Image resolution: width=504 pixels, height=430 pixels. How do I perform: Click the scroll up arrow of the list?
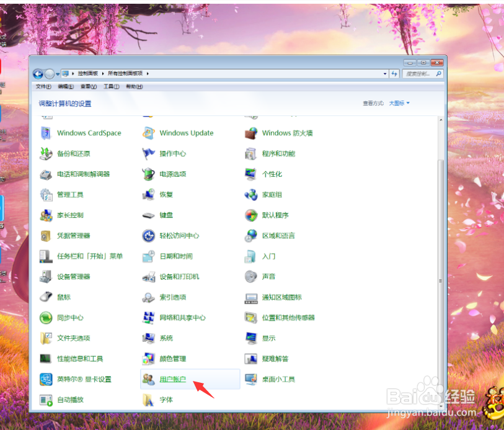point(441,120)
